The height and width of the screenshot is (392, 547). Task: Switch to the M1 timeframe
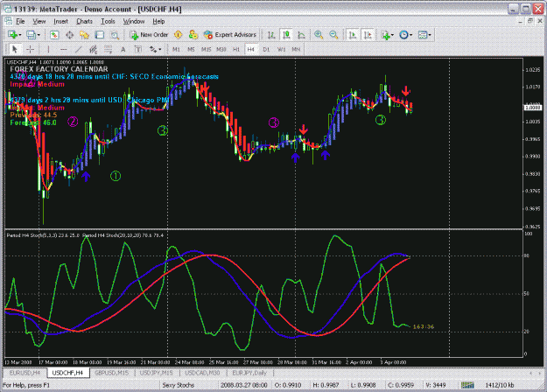coord(176,49)
